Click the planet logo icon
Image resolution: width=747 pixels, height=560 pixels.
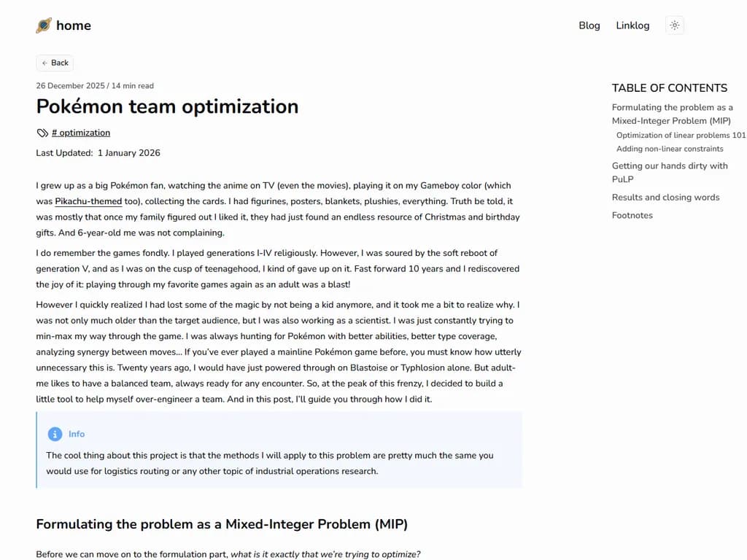[44, 26]
